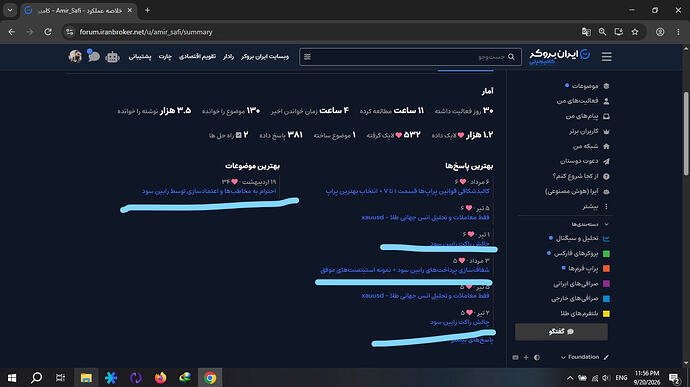This screenshot has height=387, width=690.
Task: Open search filter options icon
Action: click(x=307, y=57)
